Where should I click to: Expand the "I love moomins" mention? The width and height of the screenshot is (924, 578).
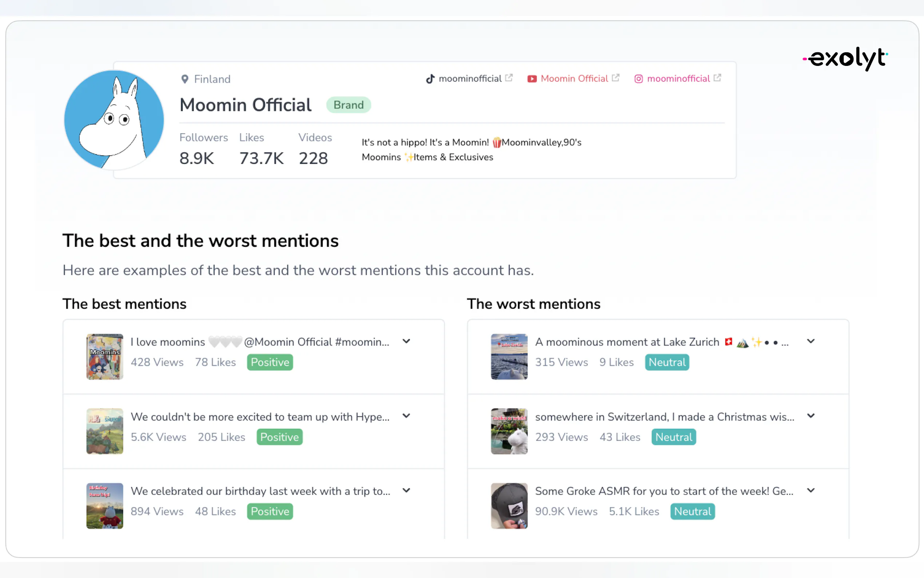pyautogui.click(x=406, y=341)
